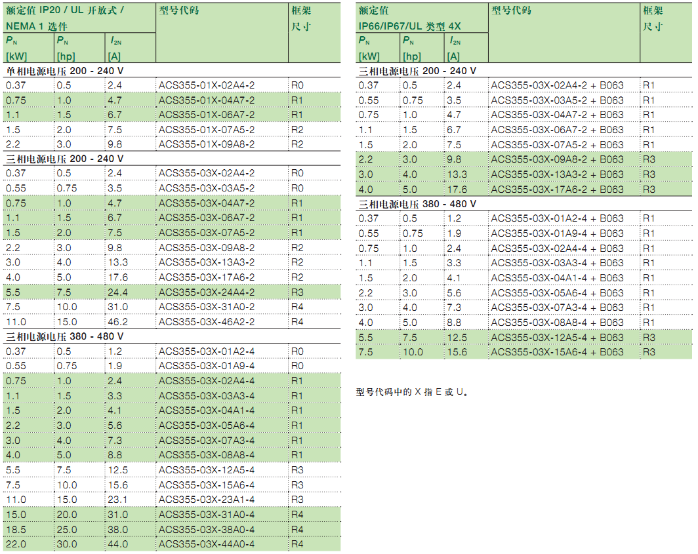
Task: Select ACS355-03X-01A2-4 + B063 code
Action: pyautogui.click(x=557, y=218)
